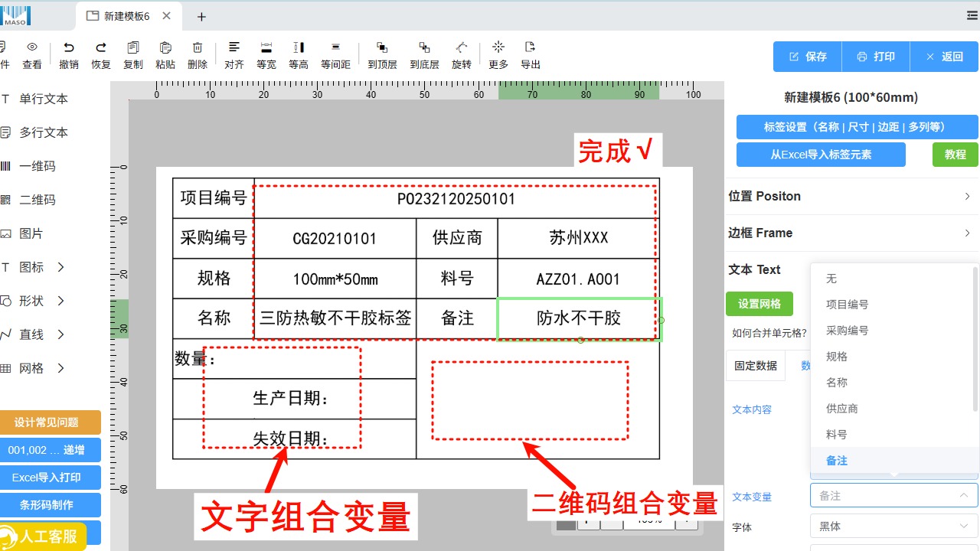Switch to the 新建模板6 tab
The height and width of the screenshot is (551, 980).
point(129,16)
